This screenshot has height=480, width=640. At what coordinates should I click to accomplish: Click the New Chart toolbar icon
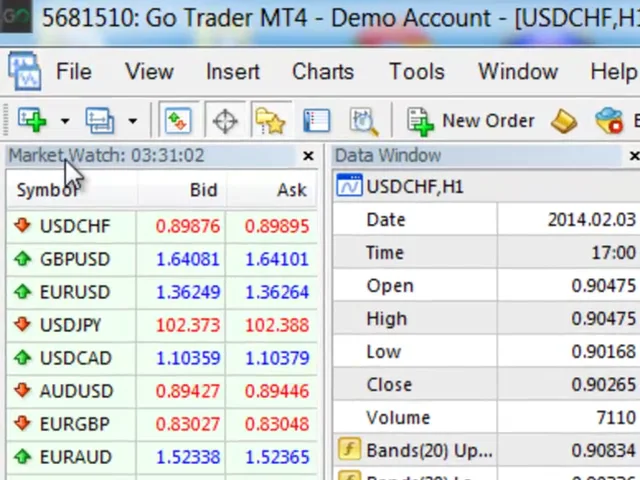coord(32,120)
